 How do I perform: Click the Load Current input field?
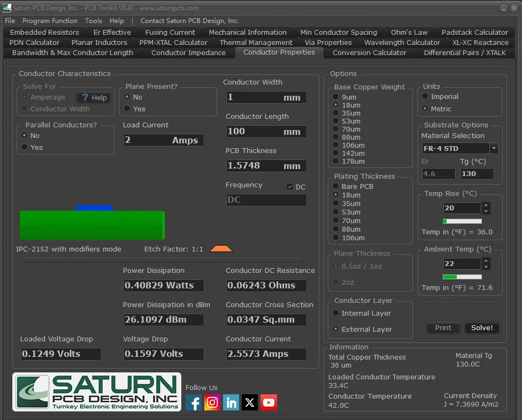coord(164,140)
